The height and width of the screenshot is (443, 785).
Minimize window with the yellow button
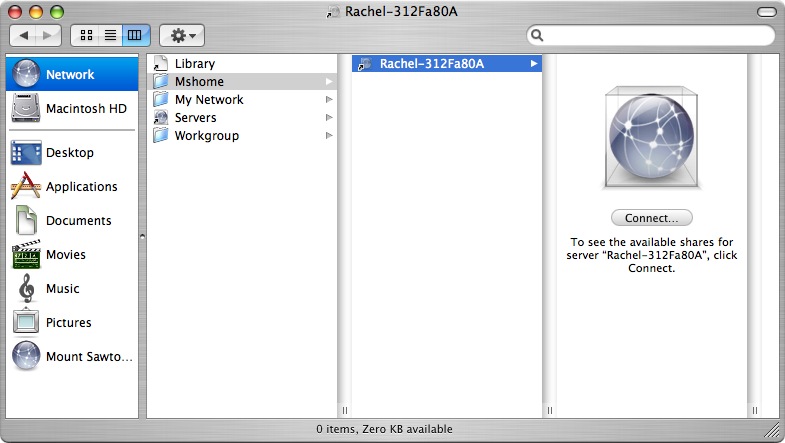click(36, 12)
